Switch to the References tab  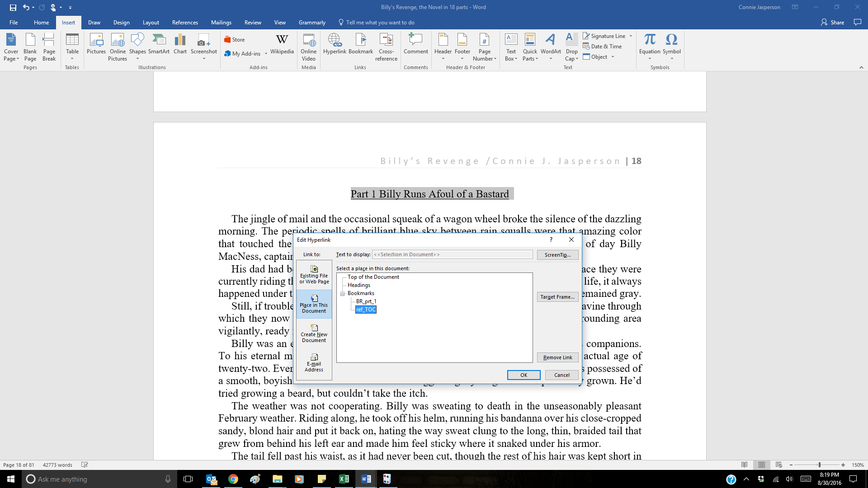184,23
